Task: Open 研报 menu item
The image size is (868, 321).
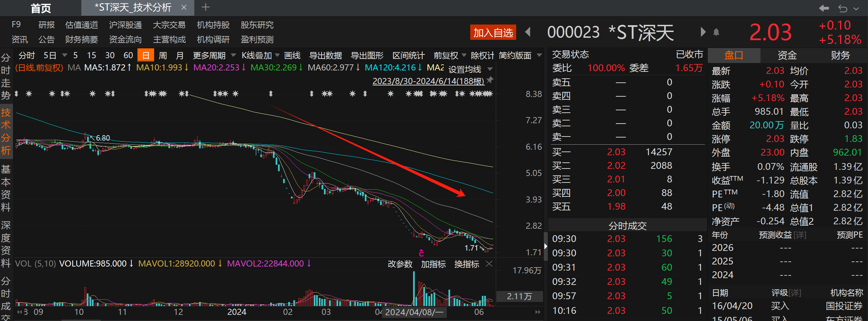Action: point(47,25)
